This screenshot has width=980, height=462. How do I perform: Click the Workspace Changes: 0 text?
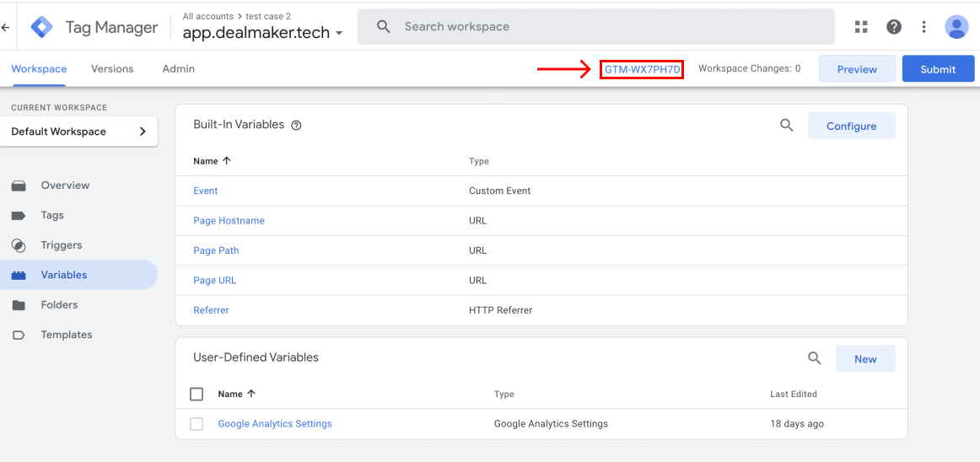click(x=750, y=69)
